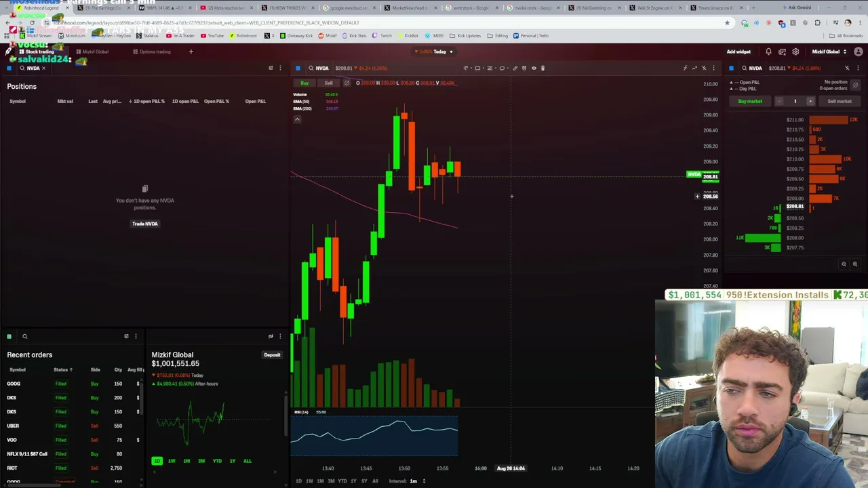Expand the Mizkif Global account selector

point(829,52)
